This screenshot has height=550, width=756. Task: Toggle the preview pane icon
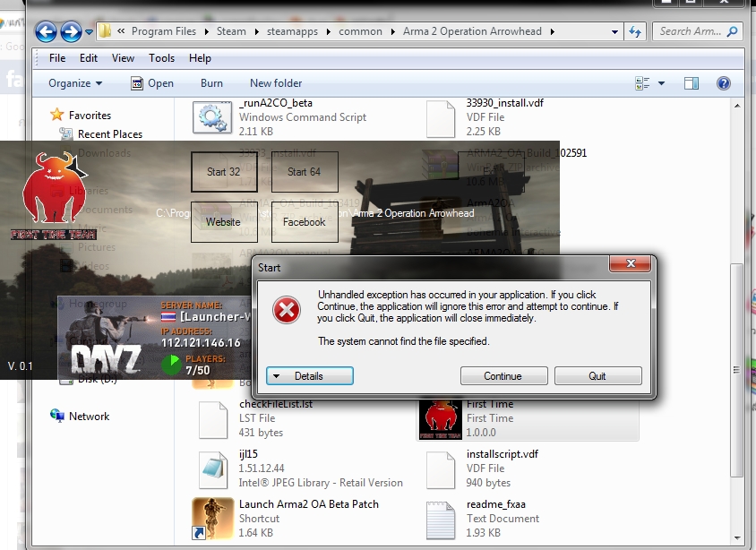click(x=692, y=83)
